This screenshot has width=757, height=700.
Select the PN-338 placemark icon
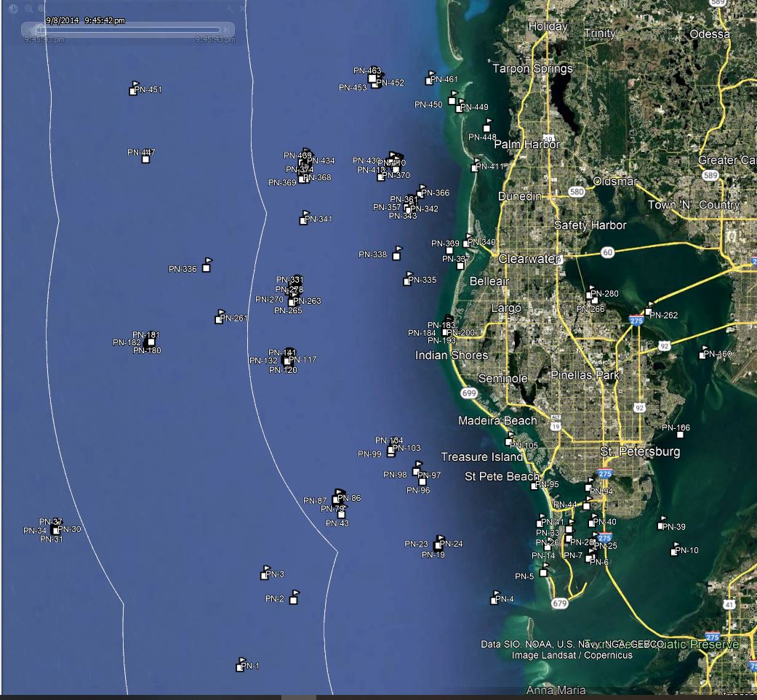coord(397,254)
